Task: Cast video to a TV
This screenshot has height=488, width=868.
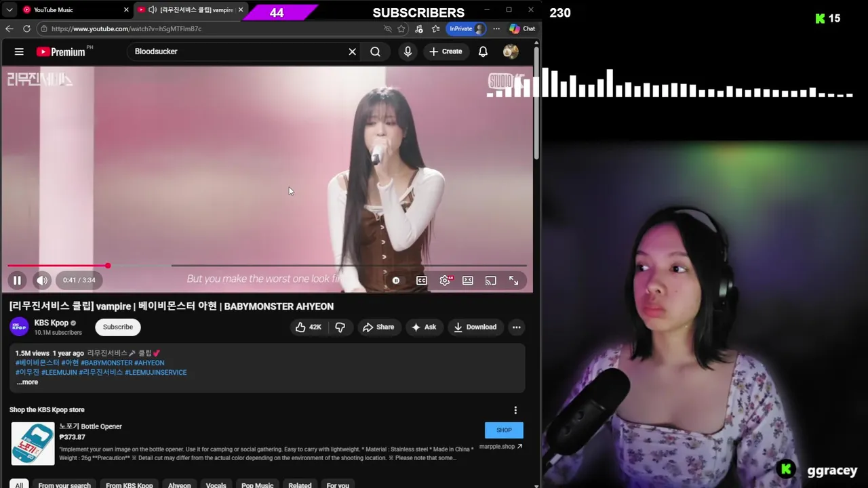Action: [x=490, y=281]
